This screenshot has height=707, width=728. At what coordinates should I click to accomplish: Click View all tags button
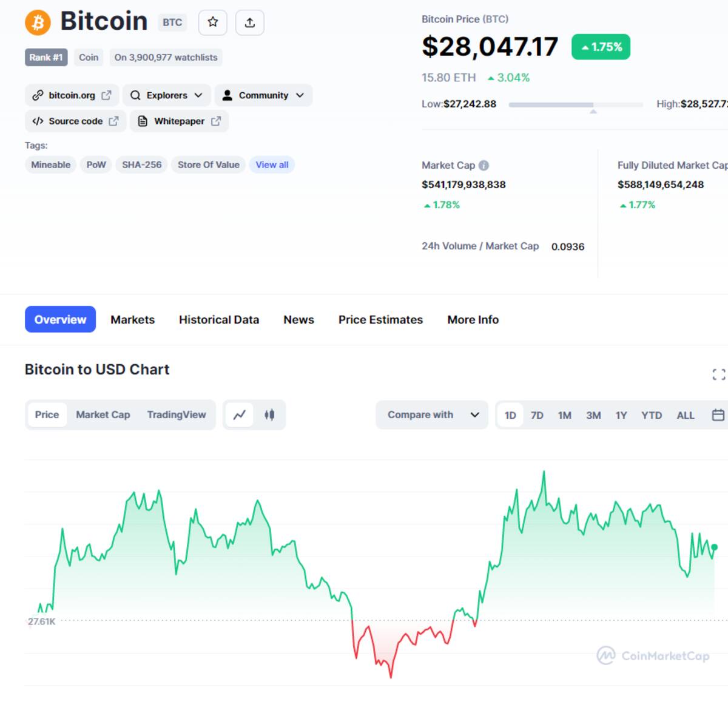pyautogui.click(x=272, y=164)
